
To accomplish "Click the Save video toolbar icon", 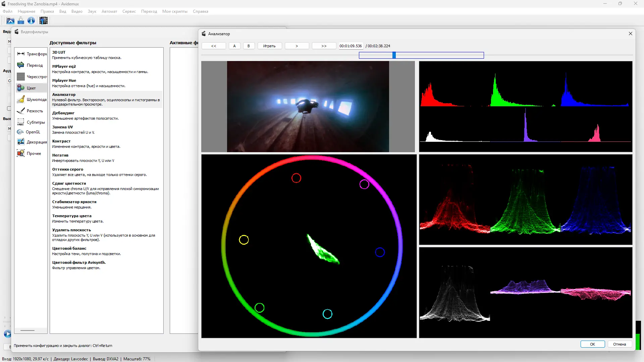I will [21, 21].
